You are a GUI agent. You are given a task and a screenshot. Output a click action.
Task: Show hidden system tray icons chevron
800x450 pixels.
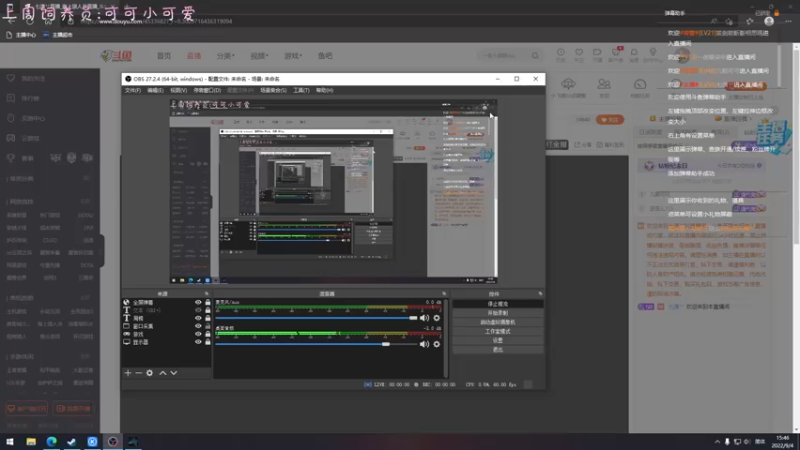tap(717, 442)
